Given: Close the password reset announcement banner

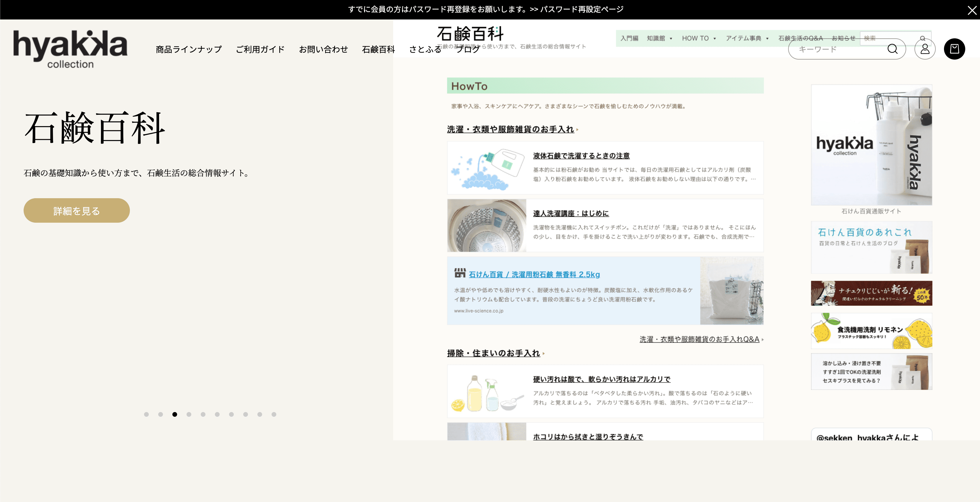Looking at the screenshot, I should (x=972, y=10).
